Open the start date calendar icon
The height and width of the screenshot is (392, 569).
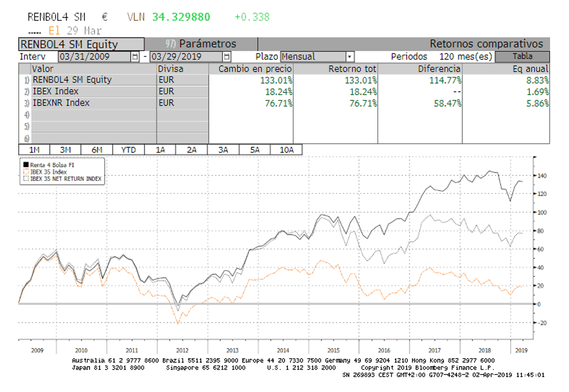point(135,57)
